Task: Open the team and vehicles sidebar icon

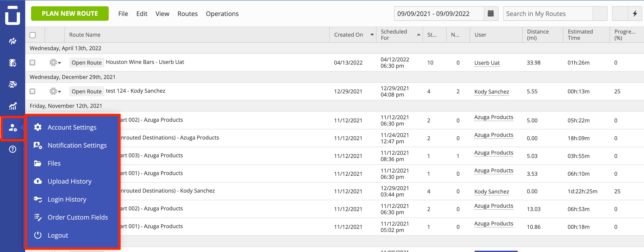Action: (13, 84)
